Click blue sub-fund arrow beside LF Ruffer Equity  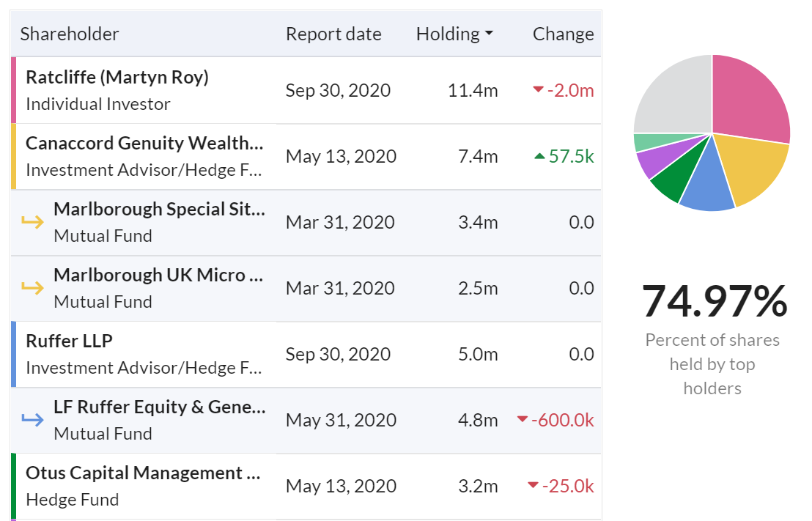pos(33,419)
